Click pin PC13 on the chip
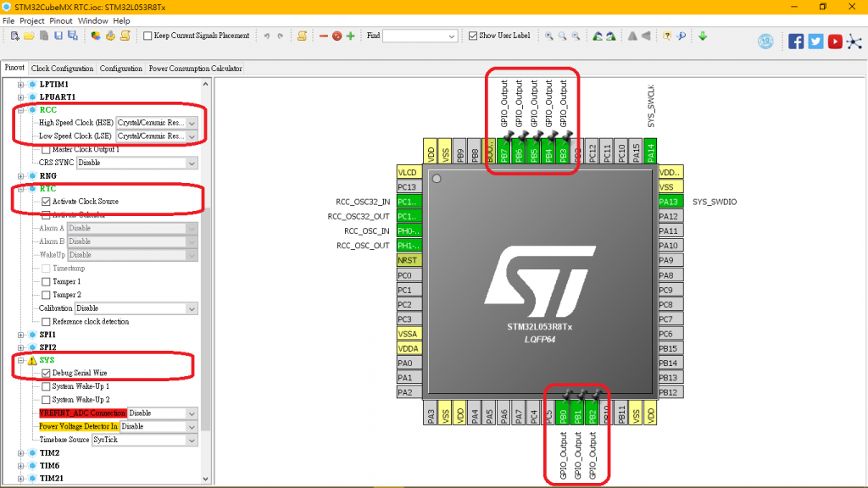This screenshot has width=868, height=488. [409, 187]
